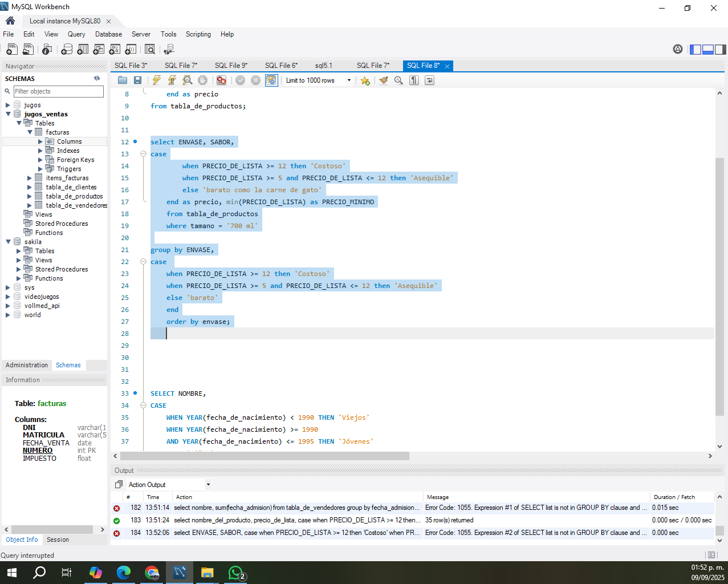Save snippet star icon
728x584 pixels.
coord(365,80)
